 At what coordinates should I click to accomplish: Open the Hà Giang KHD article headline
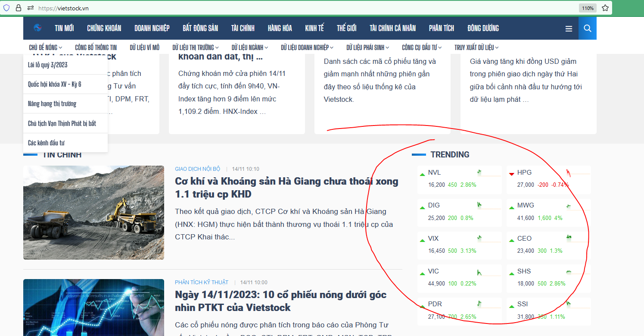(286, 188)
